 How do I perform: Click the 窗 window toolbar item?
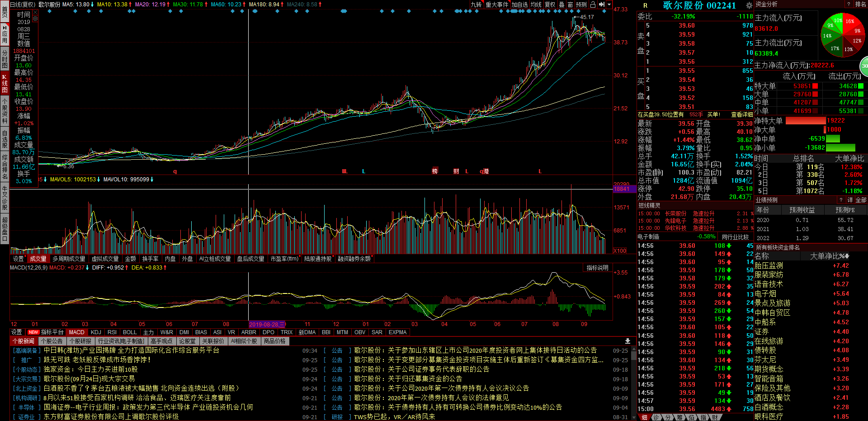[570, 5]
